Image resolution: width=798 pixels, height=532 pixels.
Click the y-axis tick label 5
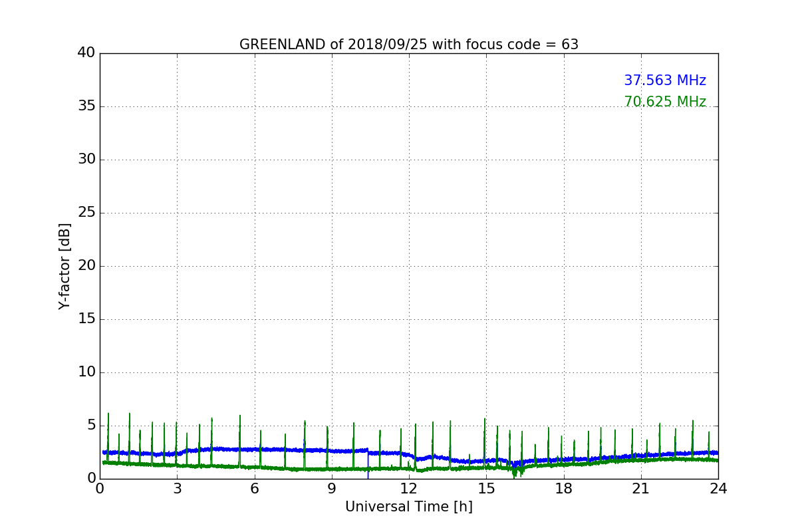[x=91, y=426]
